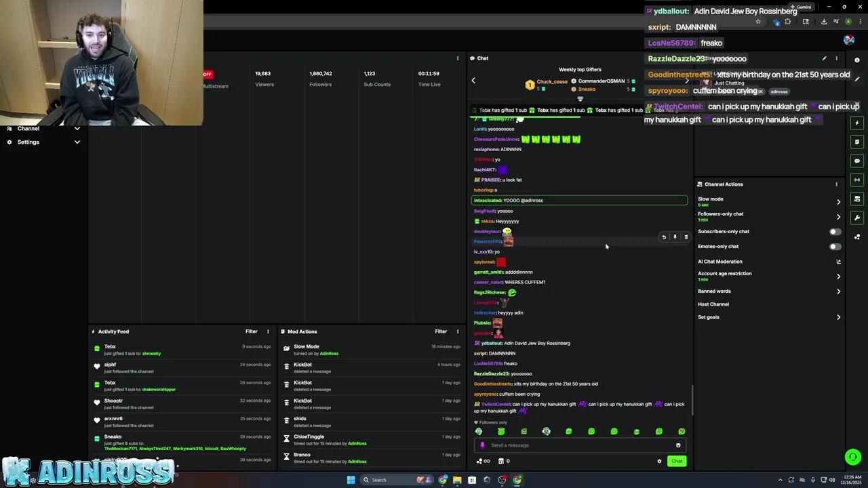Open the wrench tools sidebar icon
Screen dimensions: 868x488
click(x=857, y=218)
